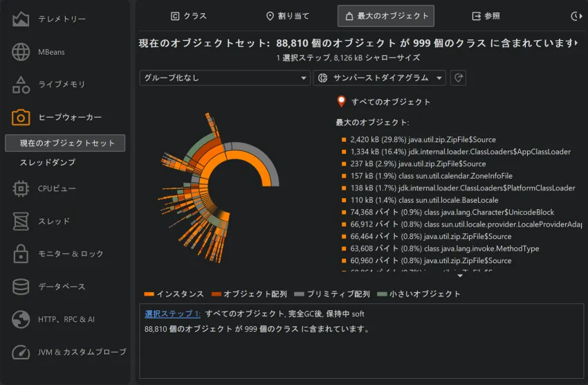Select the 1,334 kB AppClassLoader entry
588x385 pixels.
click(456, 152)
